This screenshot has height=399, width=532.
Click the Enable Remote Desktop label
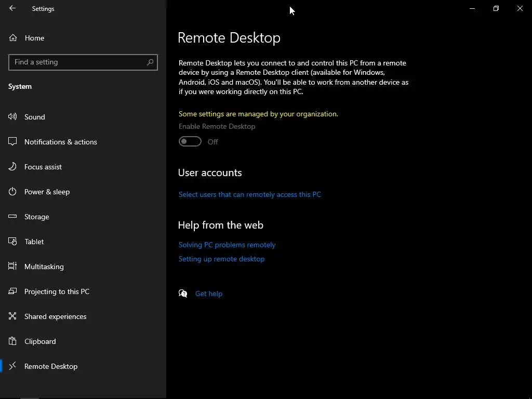[217, 126]
